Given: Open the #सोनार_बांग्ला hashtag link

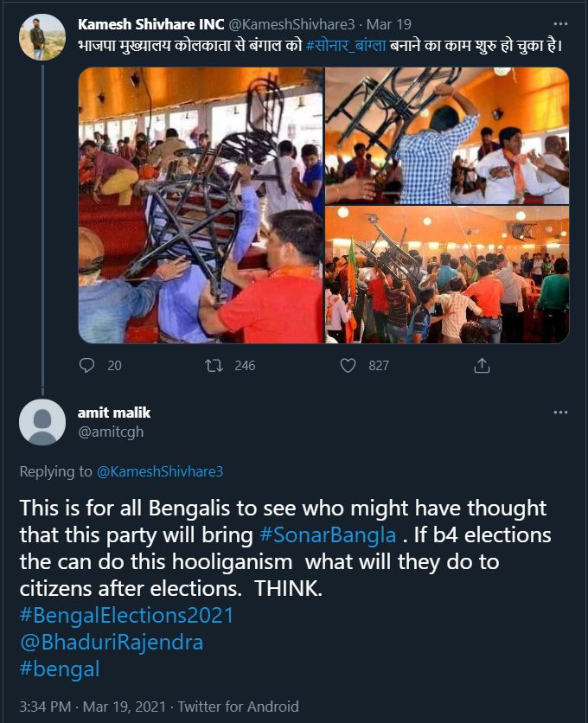Looking at the screenshot, I should point(346,46).
